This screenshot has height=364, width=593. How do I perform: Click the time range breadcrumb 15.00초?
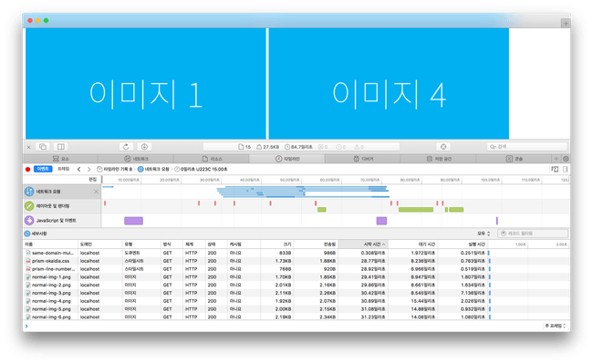tap(201, 170)
